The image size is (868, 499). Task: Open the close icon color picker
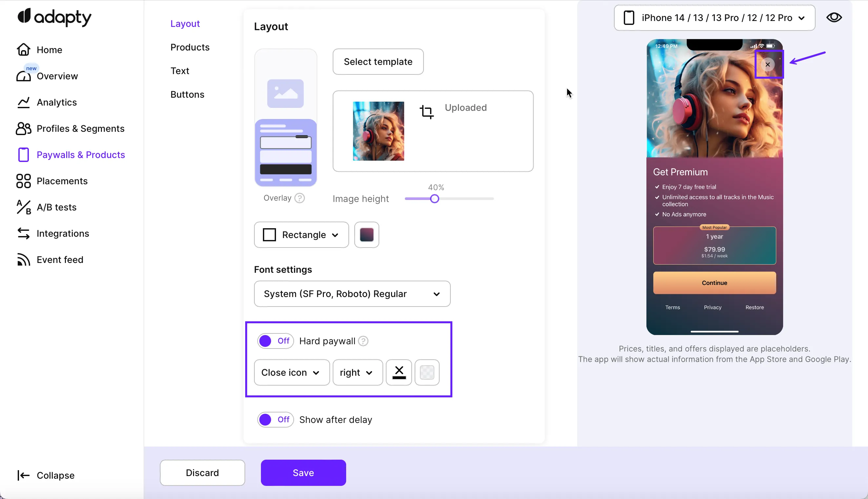(x=399, y=372)
